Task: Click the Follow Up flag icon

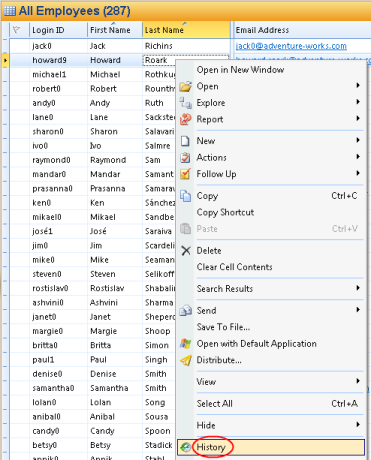Action: point(185,174)
